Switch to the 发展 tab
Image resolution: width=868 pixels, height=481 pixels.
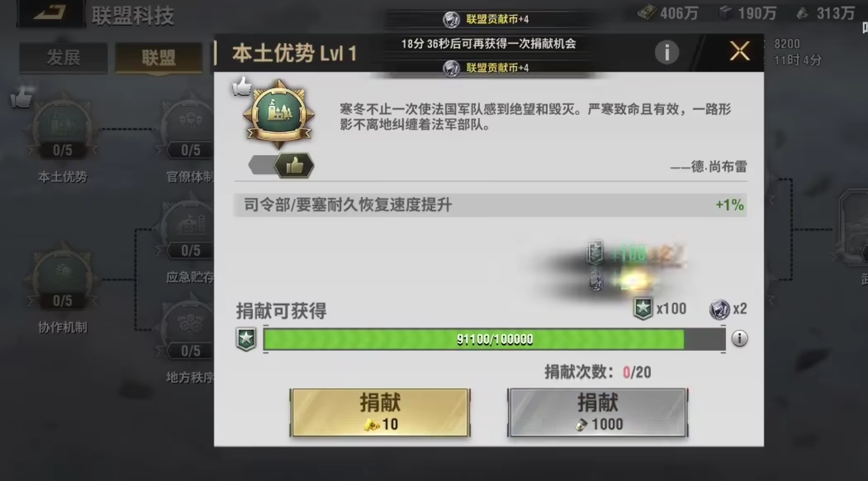click(63, 58)
